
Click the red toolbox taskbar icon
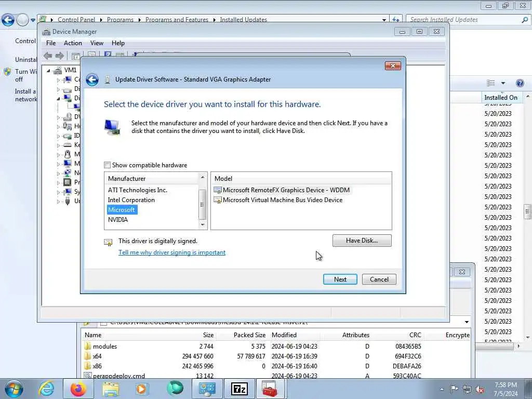tap(270, 389)
